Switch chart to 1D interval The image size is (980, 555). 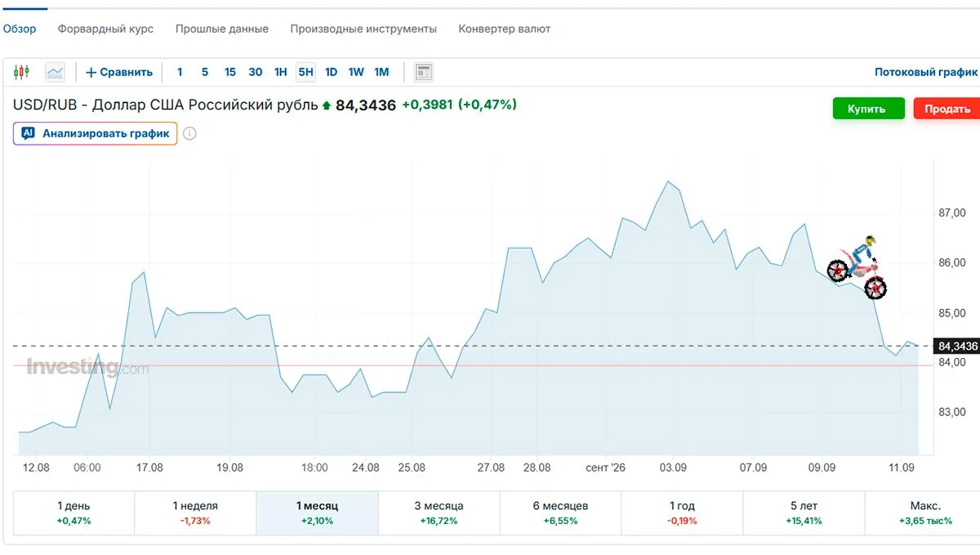tap(331, 72)
